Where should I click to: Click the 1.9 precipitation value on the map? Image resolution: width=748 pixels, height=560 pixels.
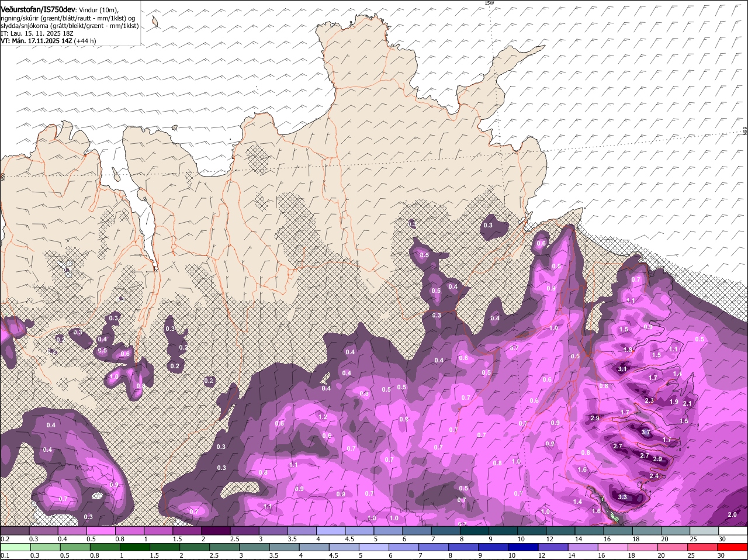(x=674, y=402)
